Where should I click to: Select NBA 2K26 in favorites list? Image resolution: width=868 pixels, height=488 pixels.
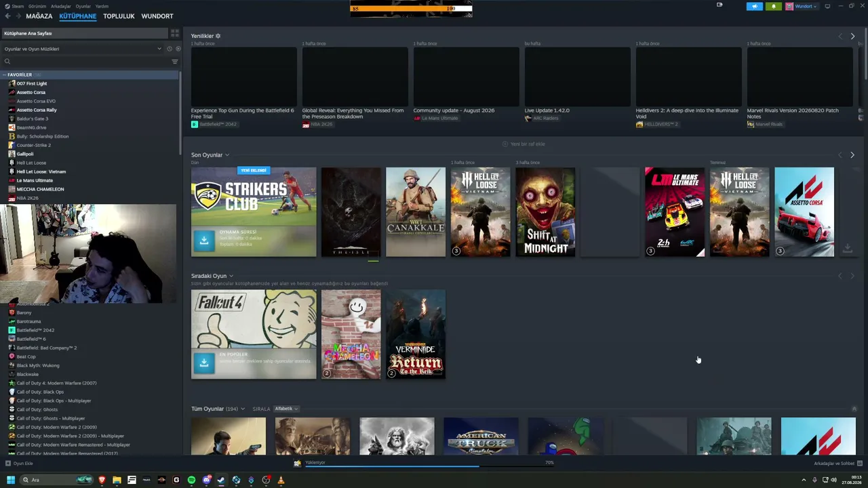tap(27, 198)
